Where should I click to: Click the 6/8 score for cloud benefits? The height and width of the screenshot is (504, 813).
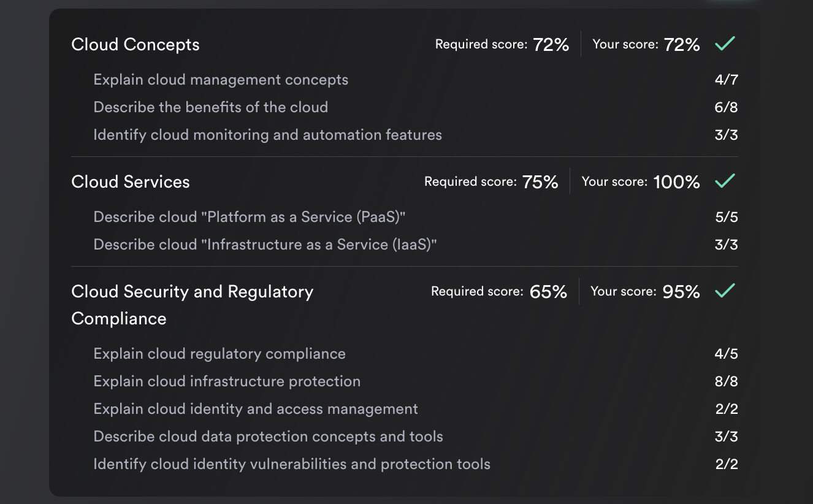click(726, 107)
